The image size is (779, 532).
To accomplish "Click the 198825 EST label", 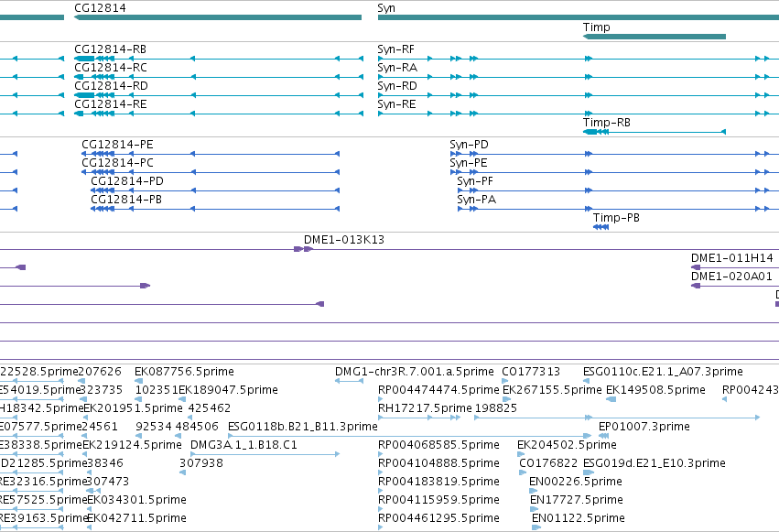I will (x=496, y=408).
